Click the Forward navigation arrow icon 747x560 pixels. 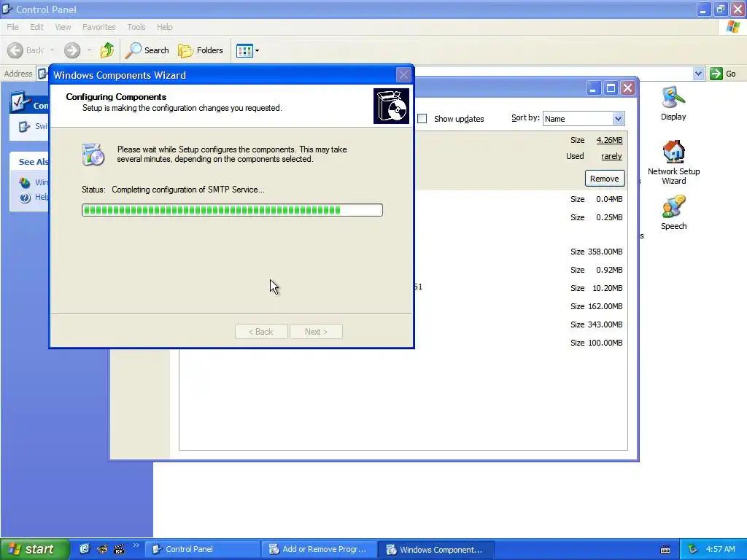pyautogui.click(x=72, y=50)
